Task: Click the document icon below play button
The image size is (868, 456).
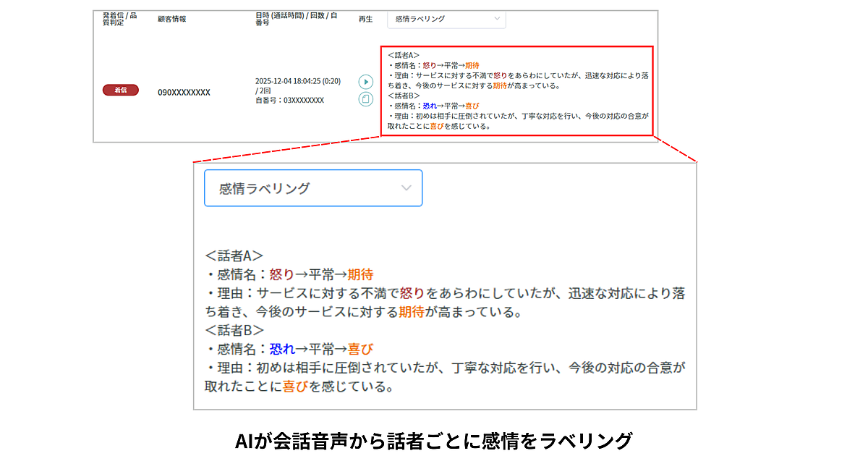Action: tap(366, 99)
